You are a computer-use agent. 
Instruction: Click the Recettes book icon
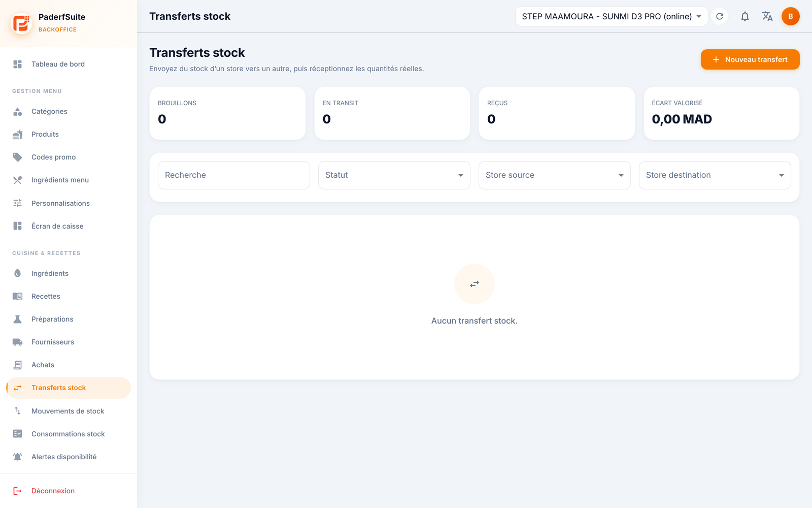point(18,296)
